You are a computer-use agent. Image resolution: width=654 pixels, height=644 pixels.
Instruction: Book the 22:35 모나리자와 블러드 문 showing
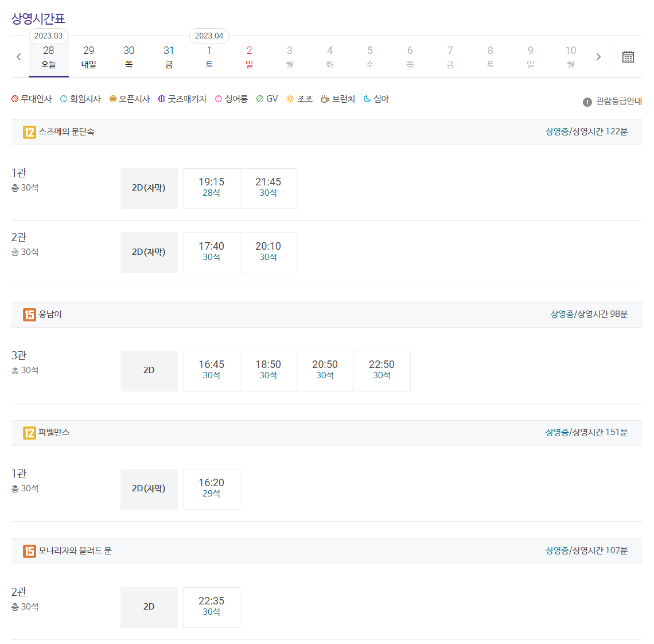pos(212,607)
